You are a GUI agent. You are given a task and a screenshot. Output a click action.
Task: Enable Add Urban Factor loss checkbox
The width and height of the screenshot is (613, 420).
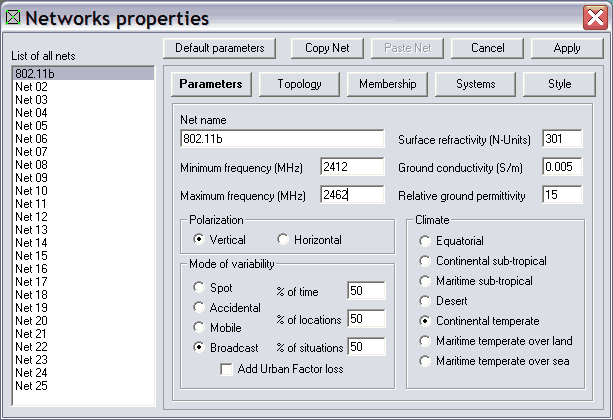(227, 369)
